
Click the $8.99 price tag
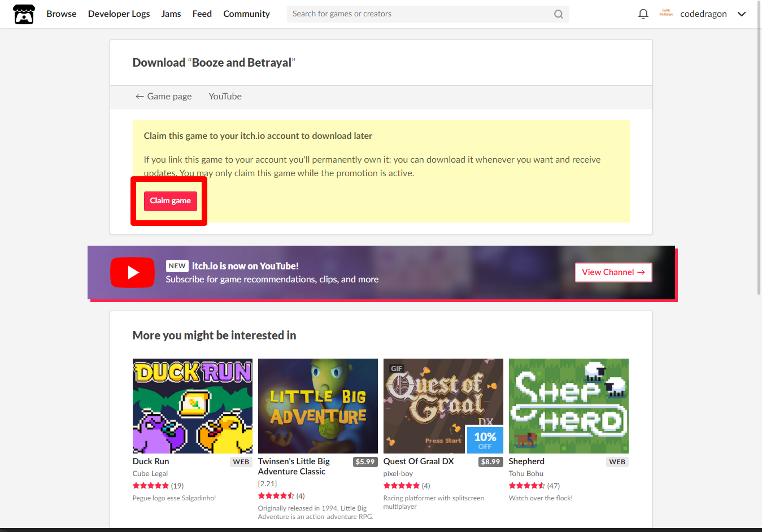(490, 462)
